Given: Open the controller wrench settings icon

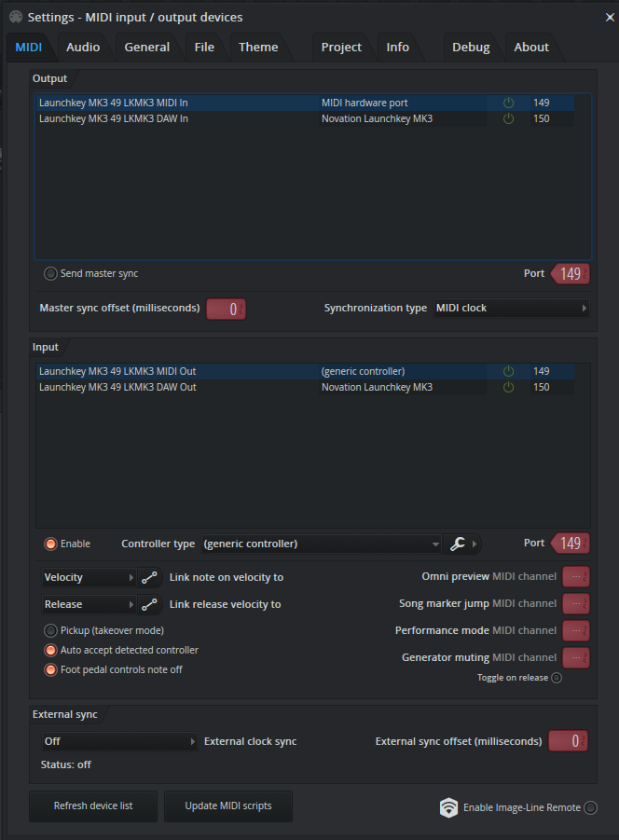Looking at the screenshot, I should [458, 544].
